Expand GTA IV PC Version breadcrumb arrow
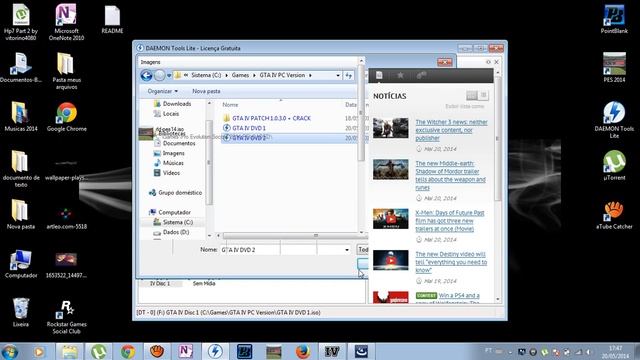This screenshot has height=360, width=640. point(310,76)
